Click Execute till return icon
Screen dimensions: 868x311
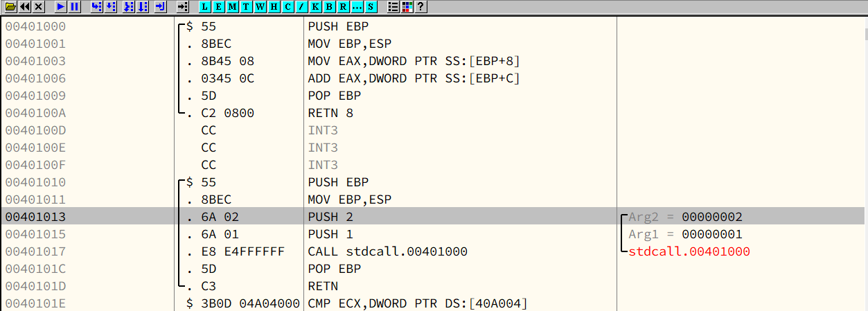pyautogui.click(x=160, y=7)
